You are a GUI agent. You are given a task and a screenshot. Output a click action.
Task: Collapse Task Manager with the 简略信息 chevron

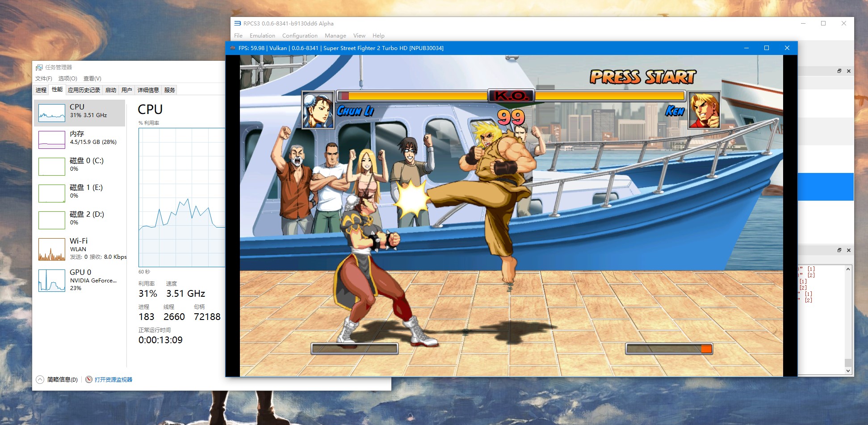pos(40,379)
